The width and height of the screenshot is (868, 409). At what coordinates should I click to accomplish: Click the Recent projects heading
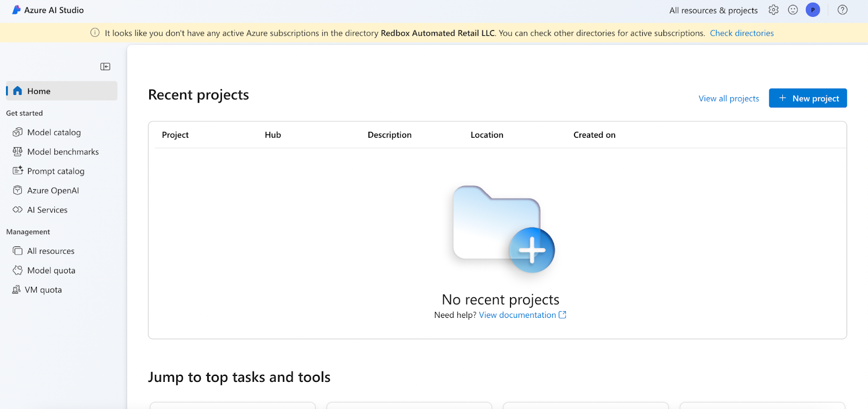click(199, 95)
